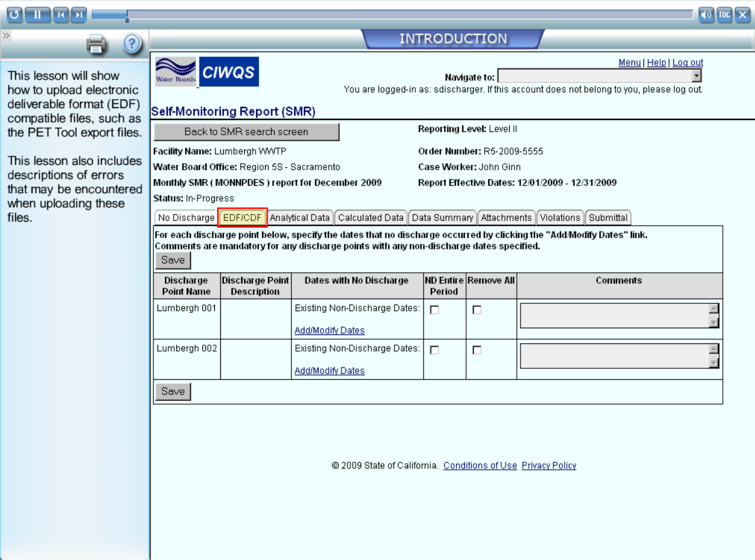Click the Self-Monitoring Report (SMR) heading
This screenshot has height=560, width=755.
(233, 112)
